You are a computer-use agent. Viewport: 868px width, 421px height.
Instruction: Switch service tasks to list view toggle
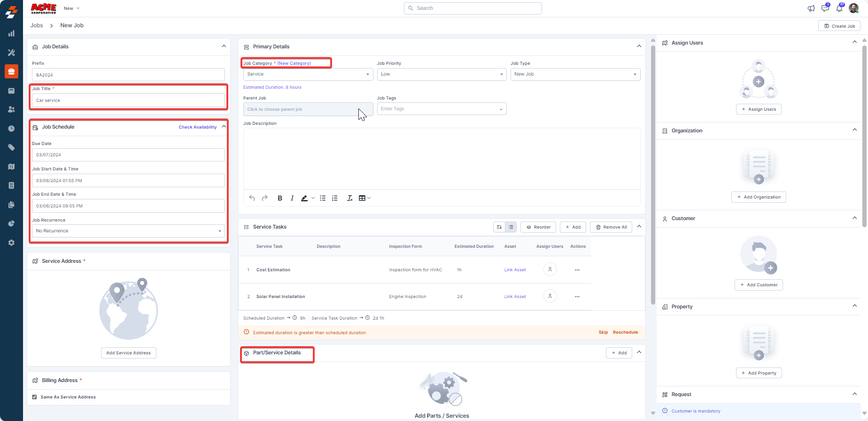point(511,227)
